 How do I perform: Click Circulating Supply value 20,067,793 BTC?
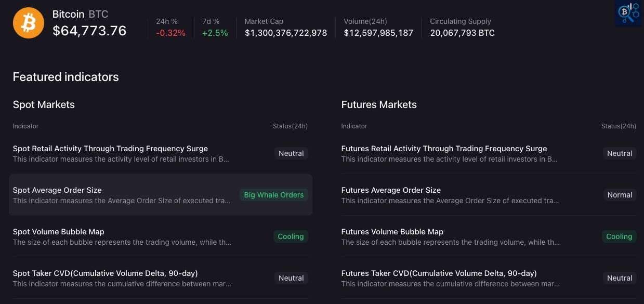pyautogui.click(x=463, y=33)
